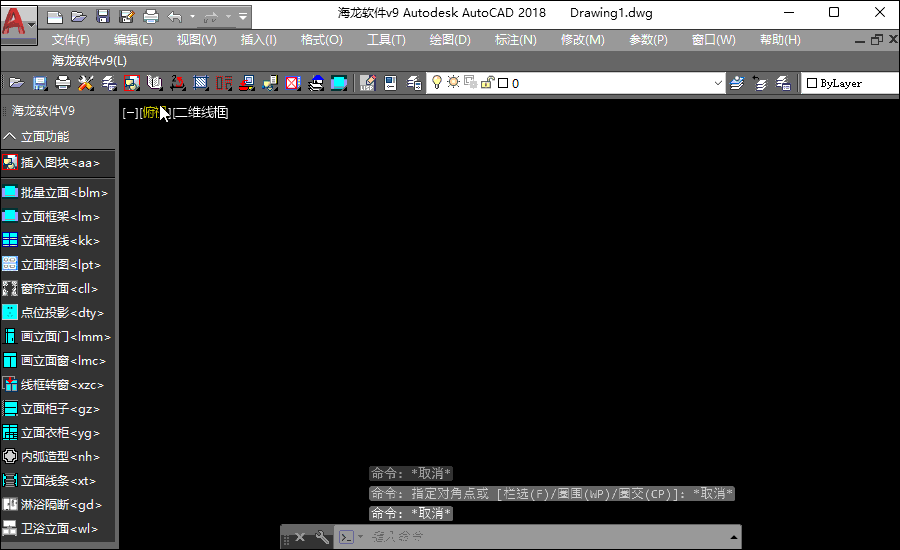Click the command line customize wrench icon
Screen dimensions: 900x550
(x=322, y=537)
